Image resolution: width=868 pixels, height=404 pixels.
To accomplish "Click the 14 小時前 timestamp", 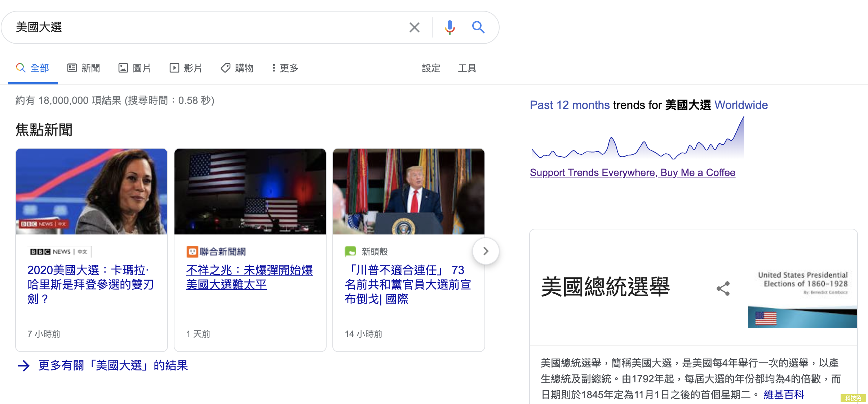I will pos(363,334).
